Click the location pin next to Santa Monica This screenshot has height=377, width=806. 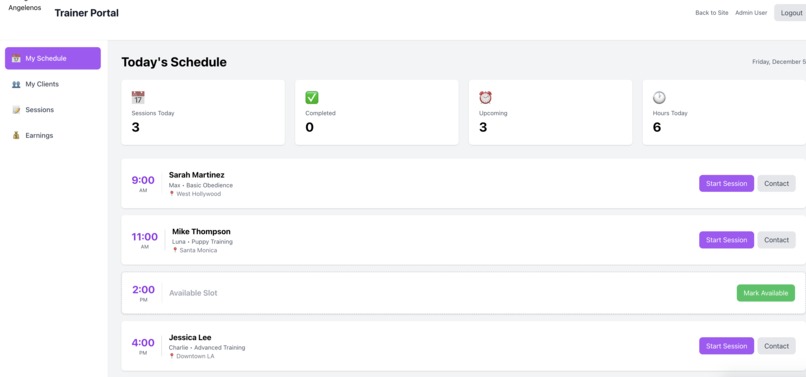(x=175, y=250)
